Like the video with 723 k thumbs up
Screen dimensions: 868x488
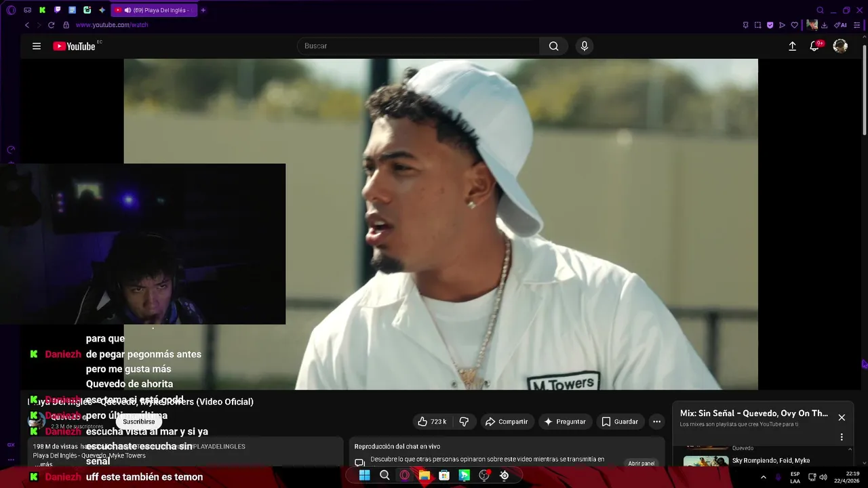[431, 422]
